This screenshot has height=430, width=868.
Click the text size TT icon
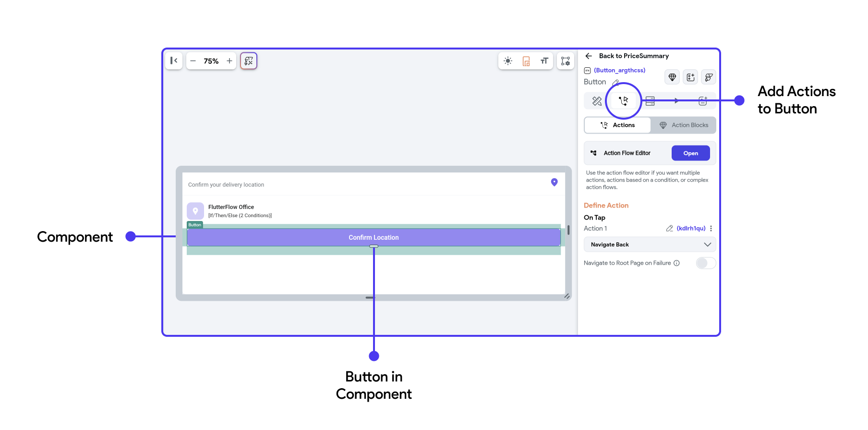(x=544, y=61)
